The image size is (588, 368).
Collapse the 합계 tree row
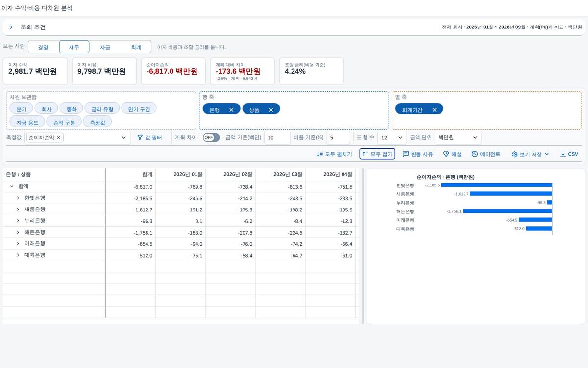(12, 187)
